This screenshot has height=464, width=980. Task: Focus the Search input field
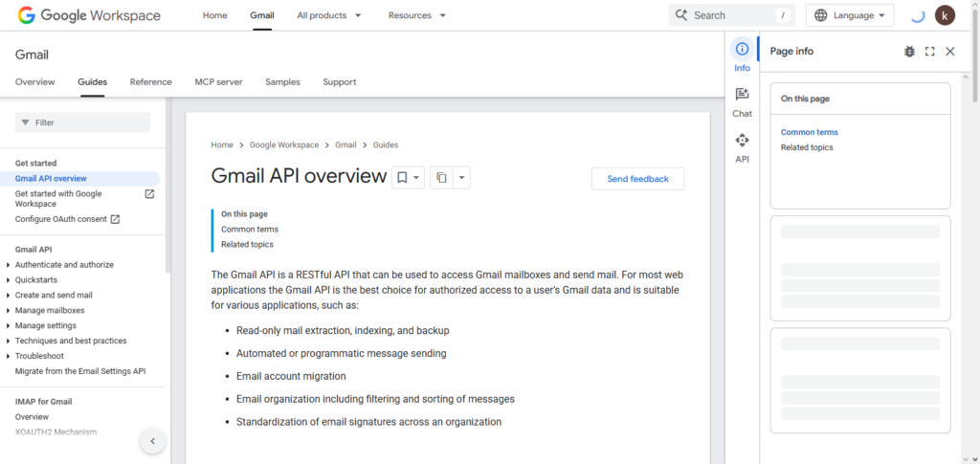pos(732,15)
